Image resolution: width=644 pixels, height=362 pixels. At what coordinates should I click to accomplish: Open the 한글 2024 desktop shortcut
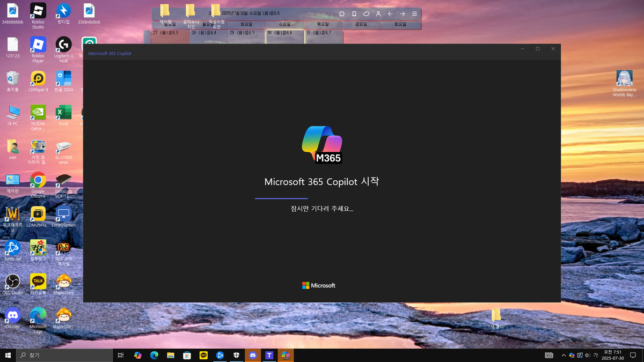point(63,82)
